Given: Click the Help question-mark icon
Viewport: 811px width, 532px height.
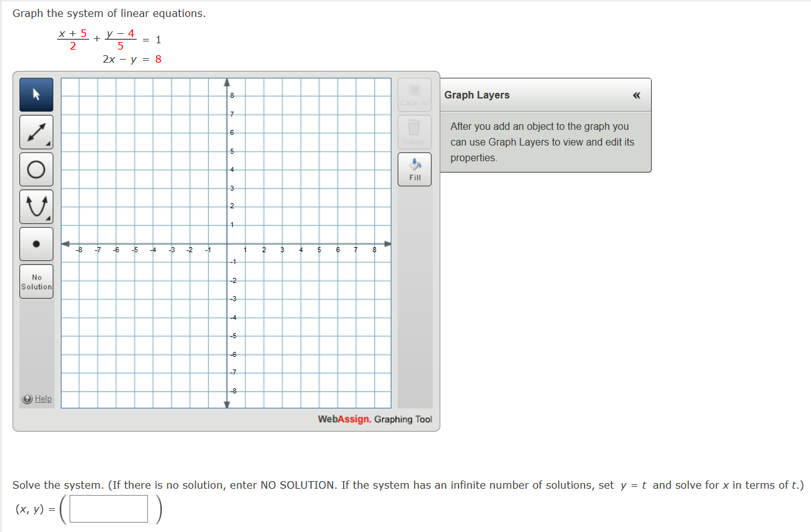Looking at the screenshot, I should [26, 398].
